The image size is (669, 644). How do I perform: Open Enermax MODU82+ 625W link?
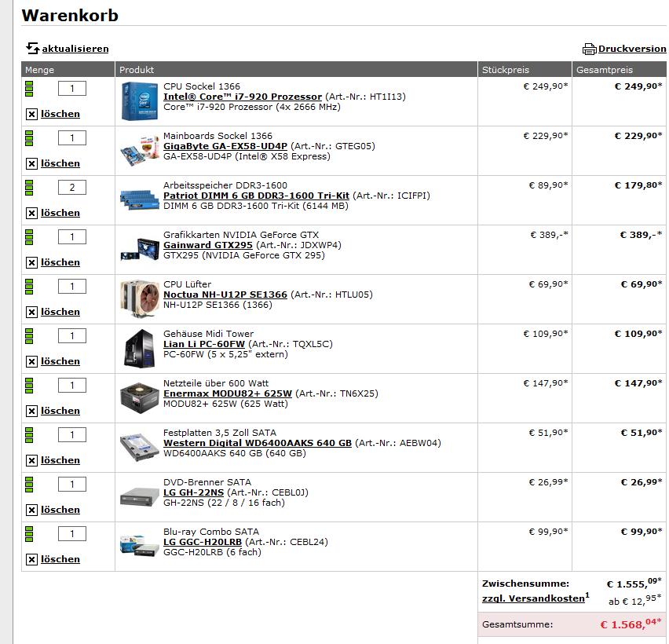[x=228, y=394]
